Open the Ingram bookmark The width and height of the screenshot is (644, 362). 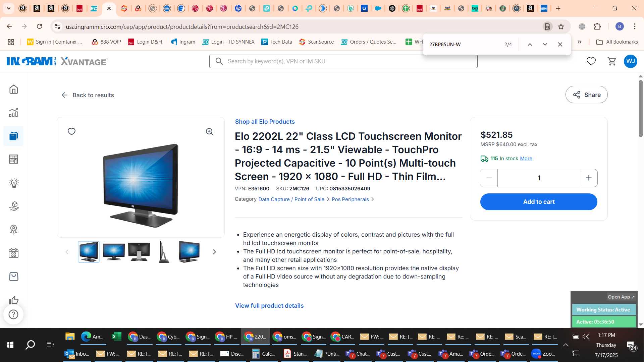click(183, 42)
